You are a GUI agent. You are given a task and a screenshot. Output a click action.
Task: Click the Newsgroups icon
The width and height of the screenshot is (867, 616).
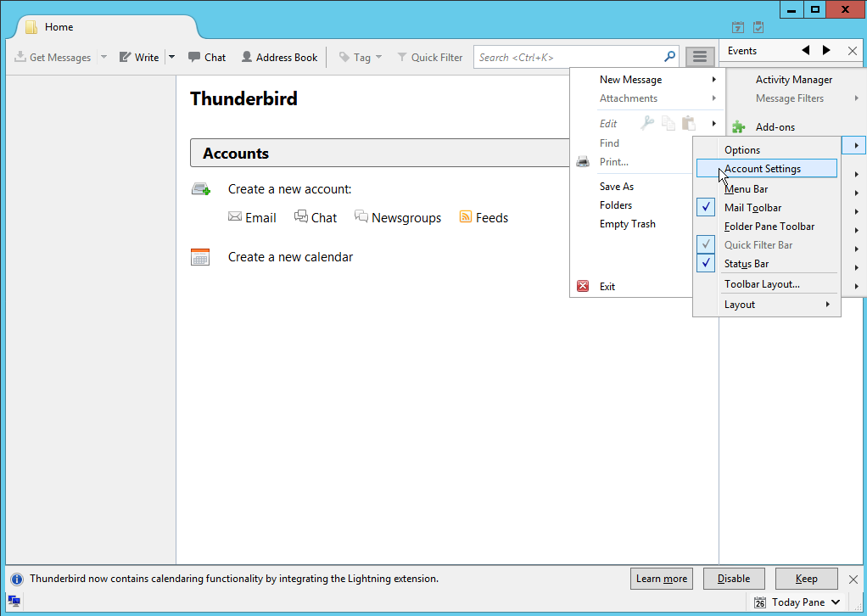coord(361,216)
